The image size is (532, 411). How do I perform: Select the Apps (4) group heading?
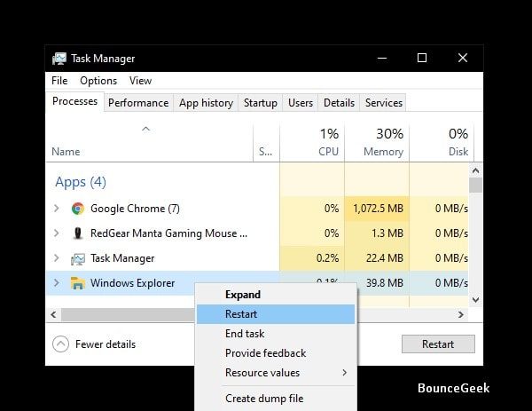coord(81,182)
